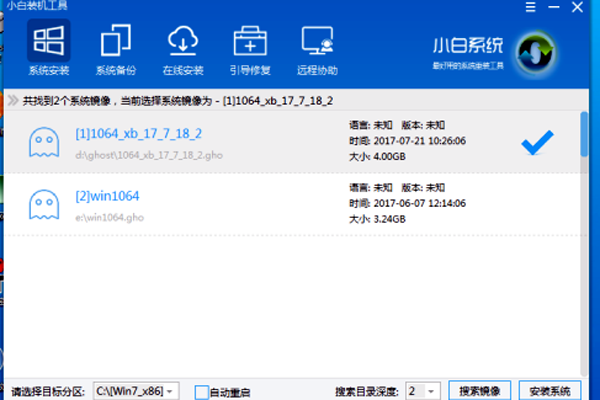600x400 pixels.
Task: Open the 搜索目录深度 search depth dropdown
Action: click(x=422, y=391)
